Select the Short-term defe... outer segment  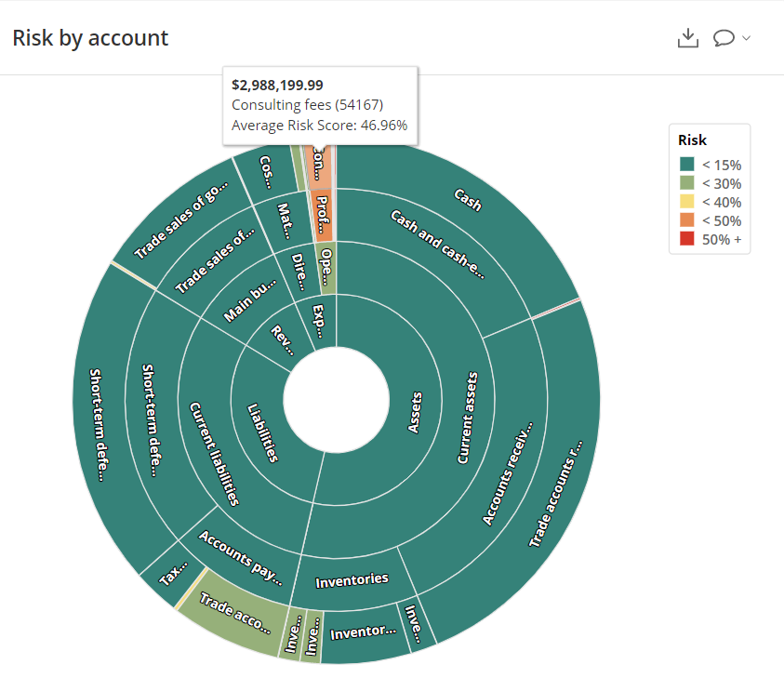click(99, 423)
